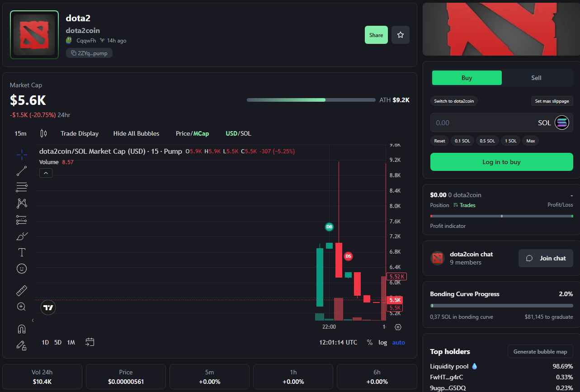Screen dimensions: 580x392
Task: Switch to the Sell tab
Action: click(x=536, y=78)
